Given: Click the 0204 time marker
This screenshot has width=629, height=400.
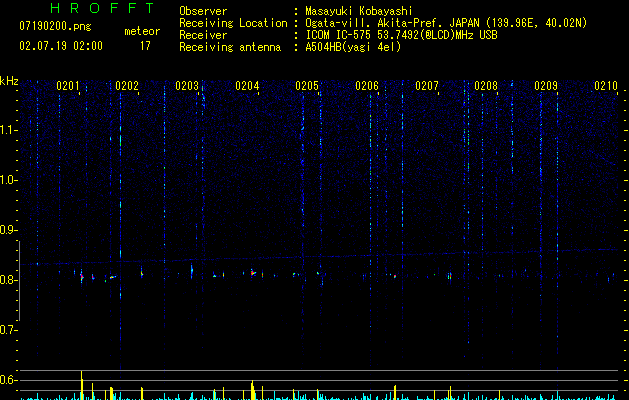Looking at the screenshot, I should pyautogui.click(x=247, y=86).
